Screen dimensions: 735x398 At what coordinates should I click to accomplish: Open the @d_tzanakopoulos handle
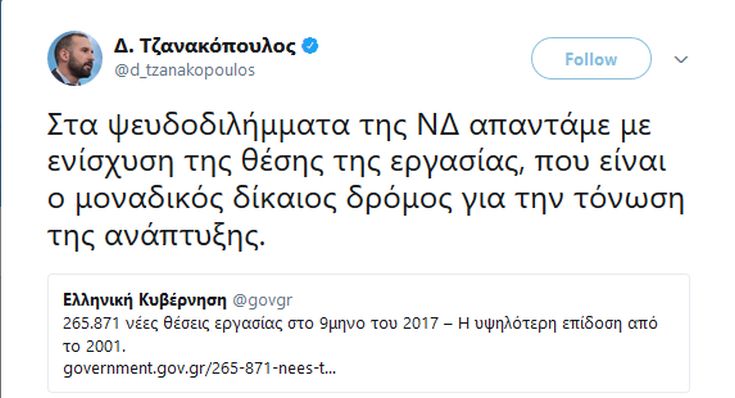(185, 70)
